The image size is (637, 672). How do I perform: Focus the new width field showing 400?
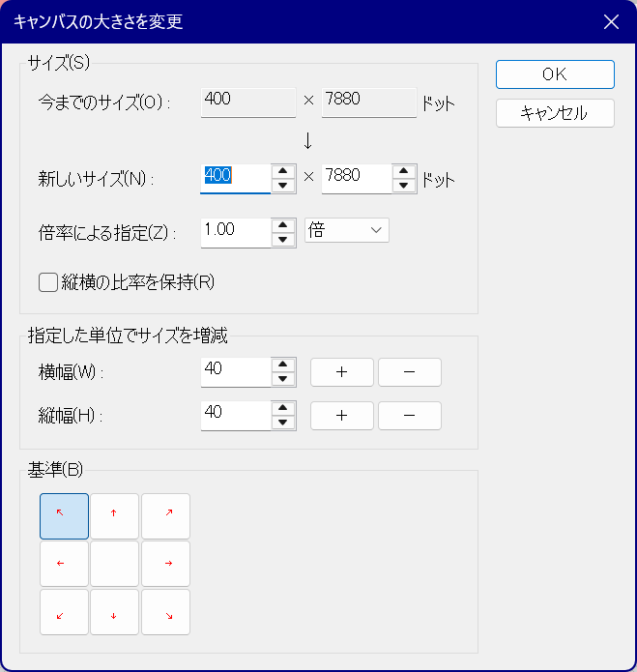(236, 179)
